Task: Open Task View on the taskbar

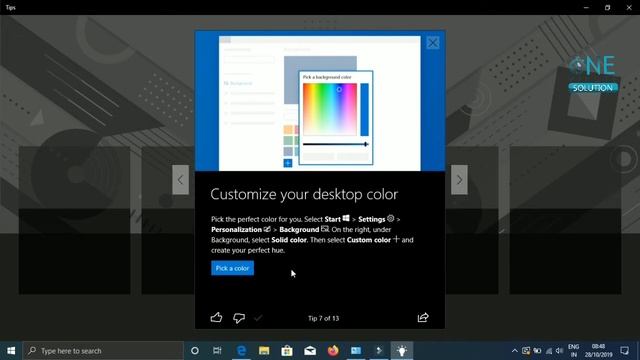Action: pyautogui.click(x=217, y=351)
